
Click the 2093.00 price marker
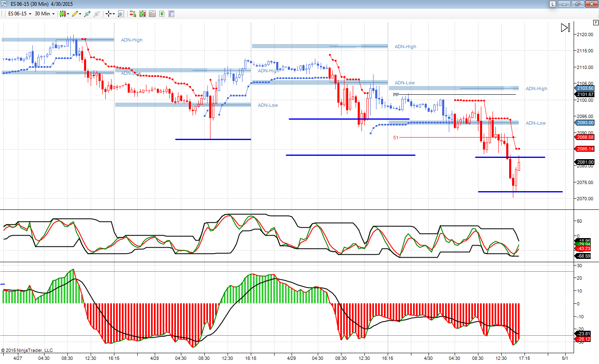coord(585,123)
